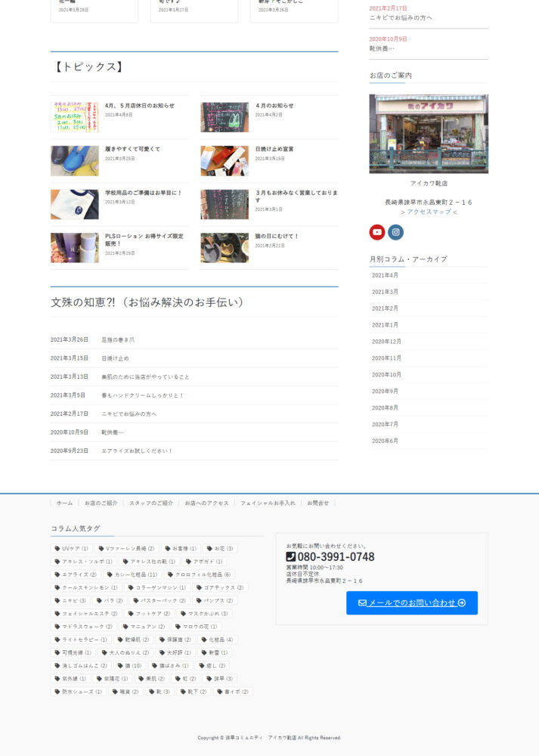
Task: Select the クロロフィル化粧品 (6) tag
Action: pos(200,575)
